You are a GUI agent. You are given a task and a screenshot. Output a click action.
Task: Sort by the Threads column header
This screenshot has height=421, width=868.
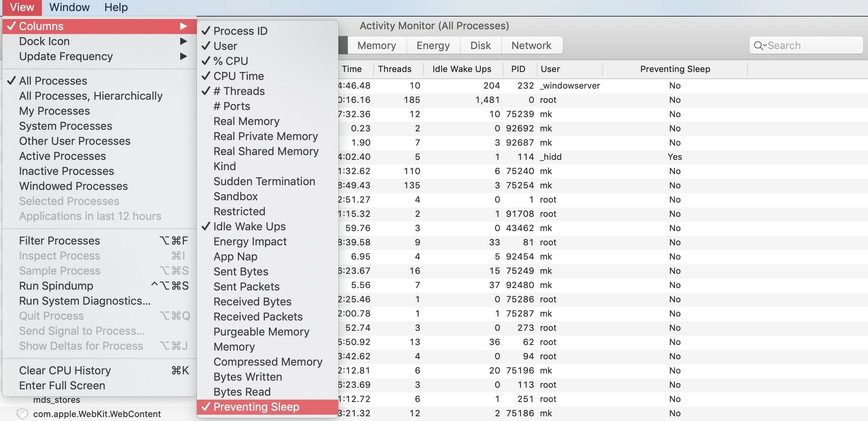(394, 69)
